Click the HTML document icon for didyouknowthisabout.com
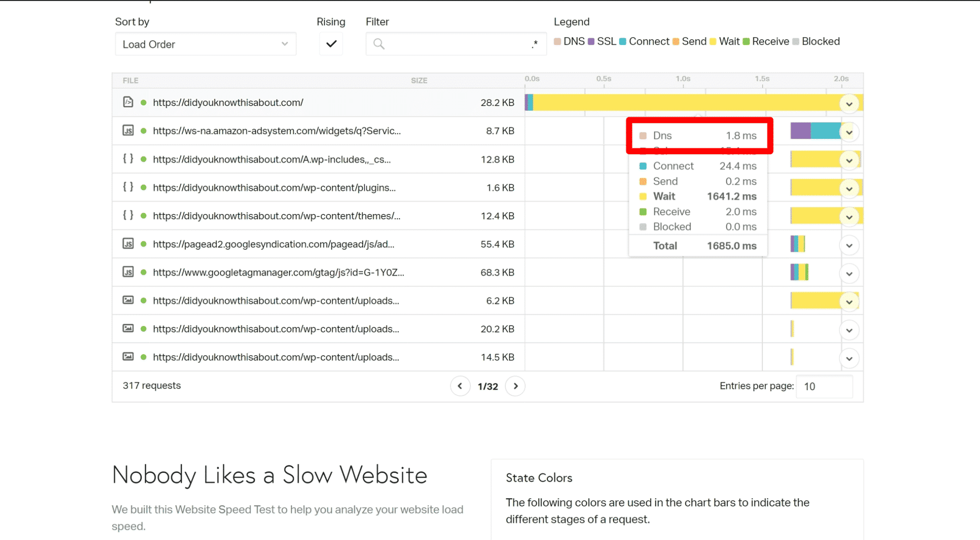Image resolution: width=980 pixels, height=540 pixels. point(128,102)
